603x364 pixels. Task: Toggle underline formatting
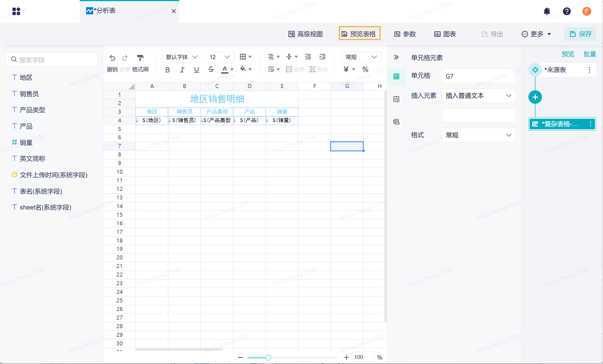click(197, 70)
